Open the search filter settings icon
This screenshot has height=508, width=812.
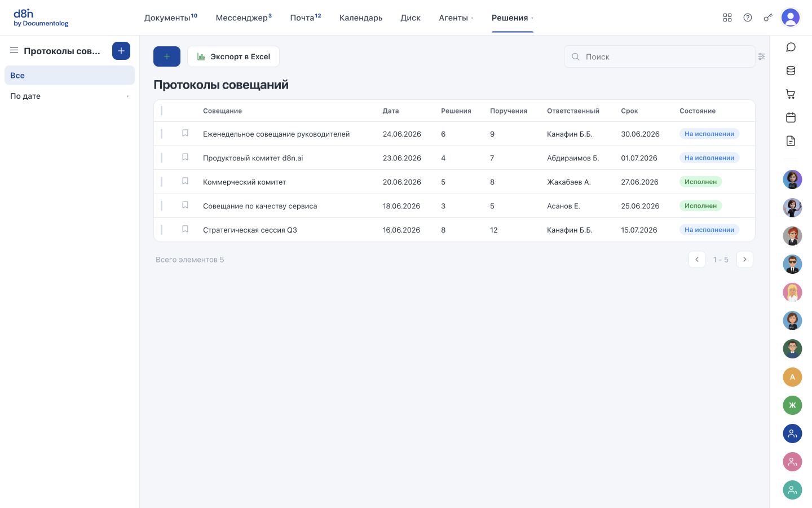click(762, 56)
